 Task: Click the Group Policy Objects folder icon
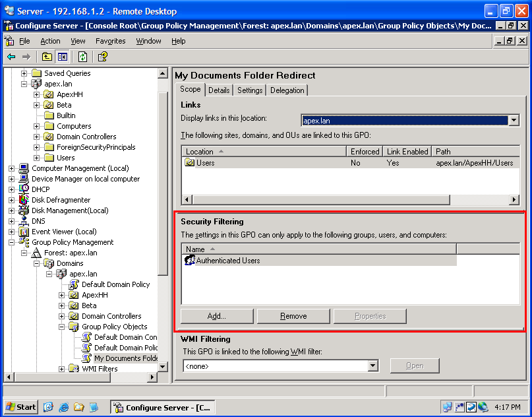pos(74,327)
